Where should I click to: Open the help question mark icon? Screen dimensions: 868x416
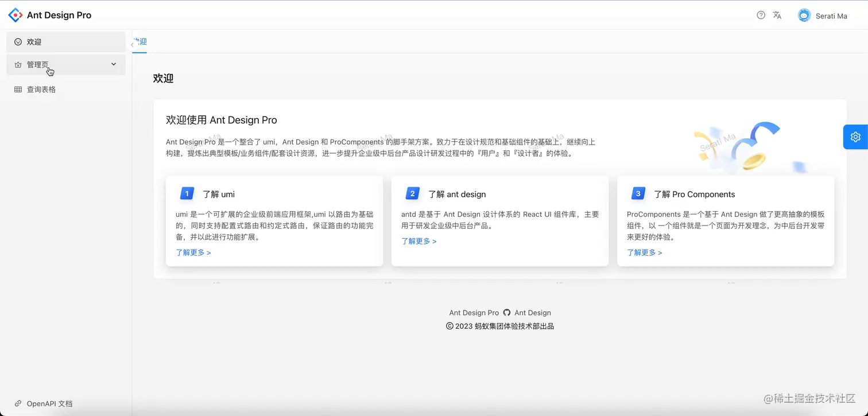pyautogui.click(x=761, y=15)
